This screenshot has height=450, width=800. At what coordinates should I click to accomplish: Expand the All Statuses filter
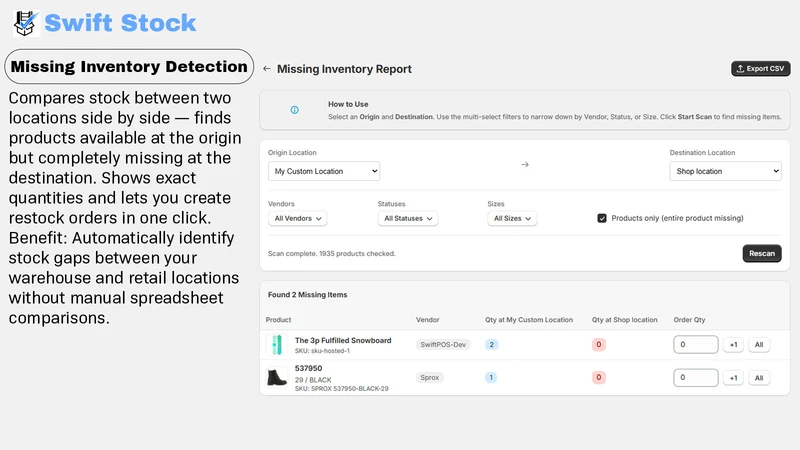(408, 218)
